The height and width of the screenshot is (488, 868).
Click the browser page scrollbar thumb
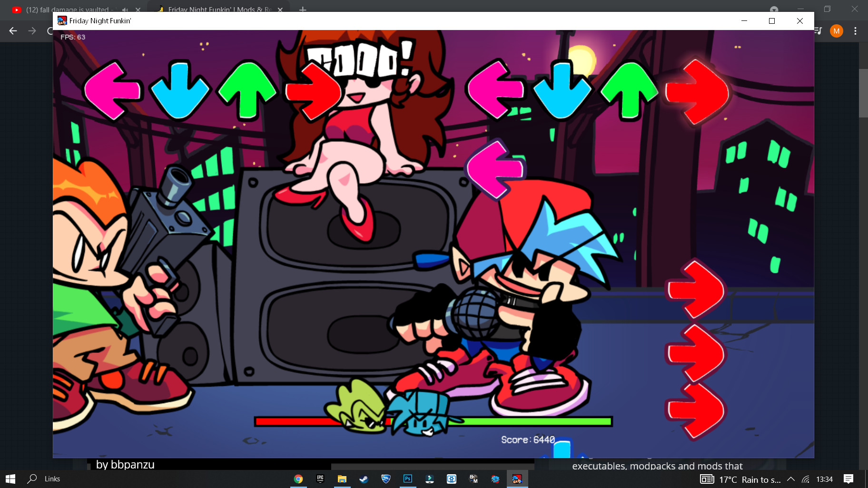(863, 93)
